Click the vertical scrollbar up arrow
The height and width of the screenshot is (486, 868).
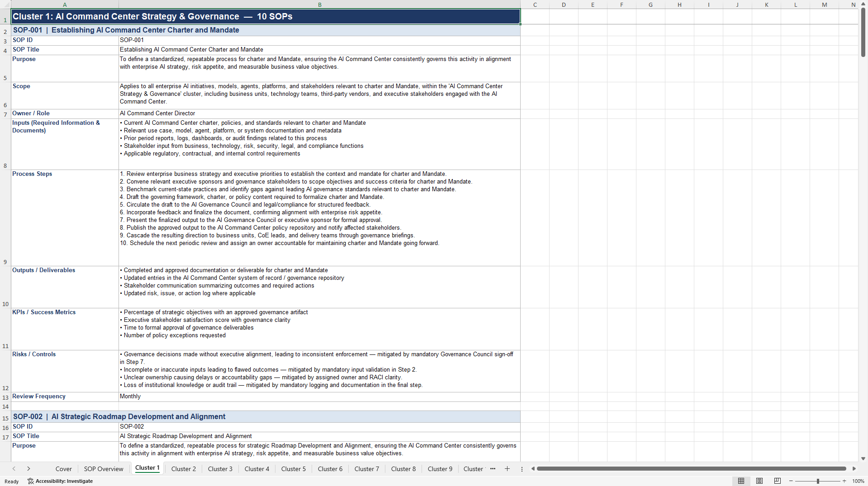863,4
